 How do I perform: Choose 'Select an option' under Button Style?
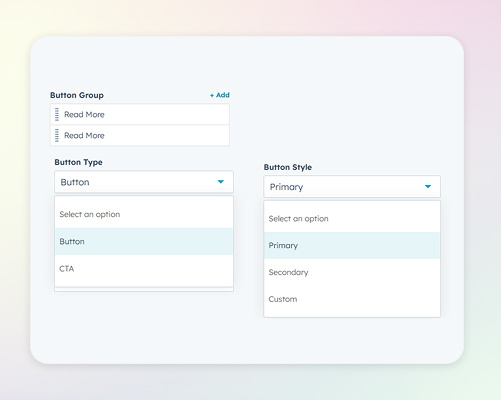(352, 219)
